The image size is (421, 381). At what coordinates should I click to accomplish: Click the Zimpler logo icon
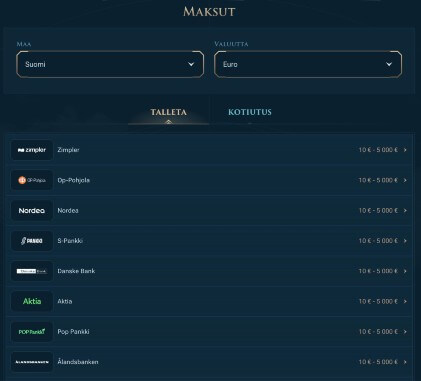click(x=32, y=150)
